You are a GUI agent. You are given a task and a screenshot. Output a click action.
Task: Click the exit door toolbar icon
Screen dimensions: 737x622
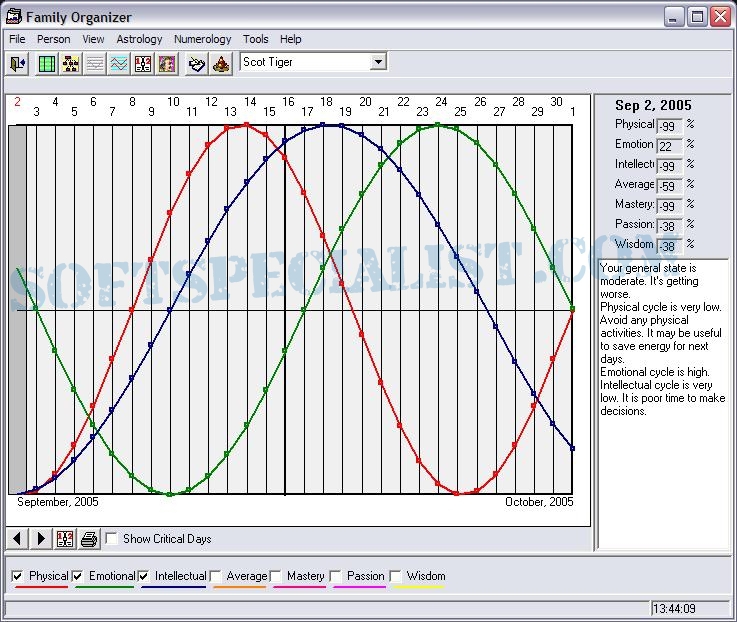pyautogui.click(x=18, y=63)
